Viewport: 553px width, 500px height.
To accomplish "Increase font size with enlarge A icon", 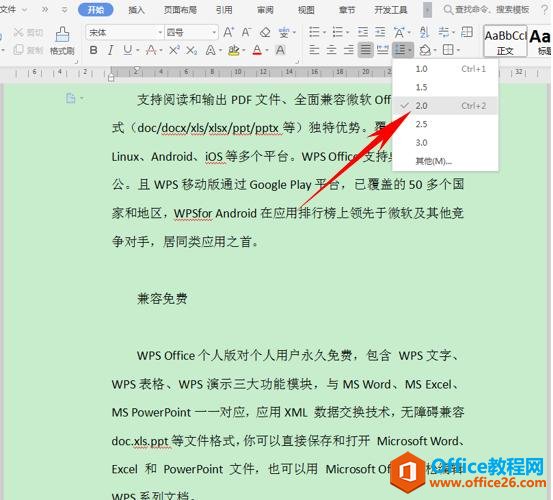I will point(228,32).
